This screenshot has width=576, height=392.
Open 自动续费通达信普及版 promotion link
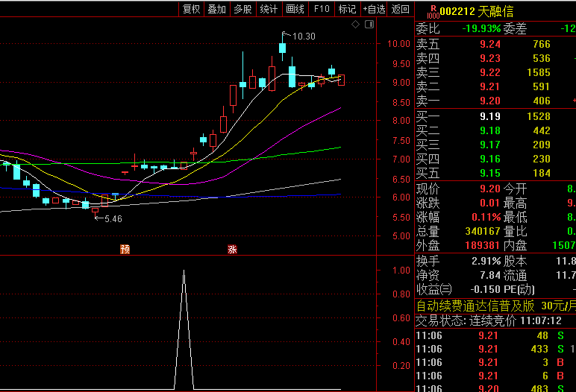(495, 306)
